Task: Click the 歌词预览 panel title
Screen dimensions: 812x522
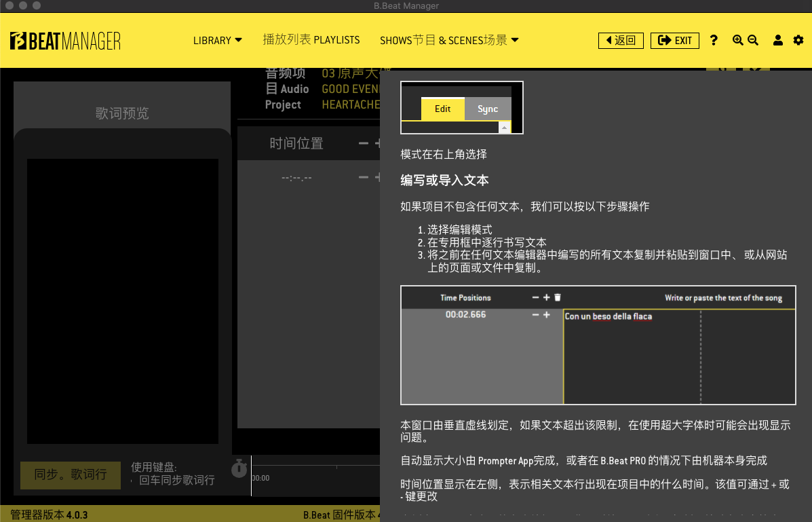Action: pyautogui.click(x=122, y=113)
